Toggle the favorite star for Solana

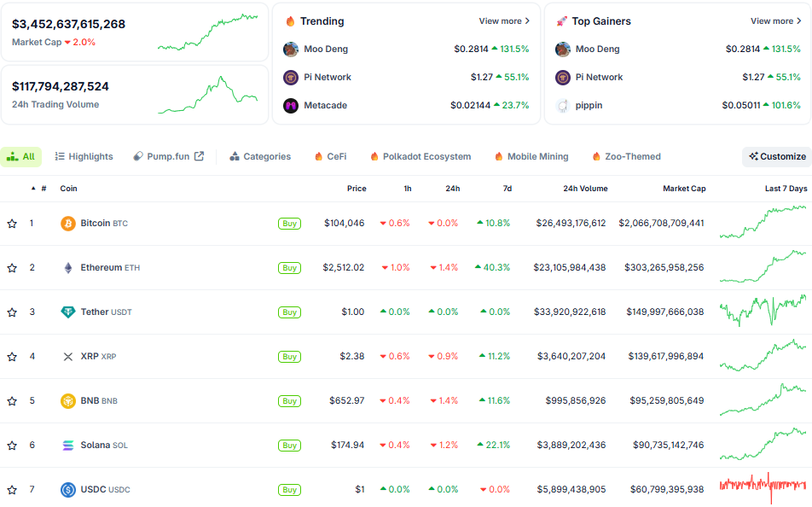(x=12, y=446)
